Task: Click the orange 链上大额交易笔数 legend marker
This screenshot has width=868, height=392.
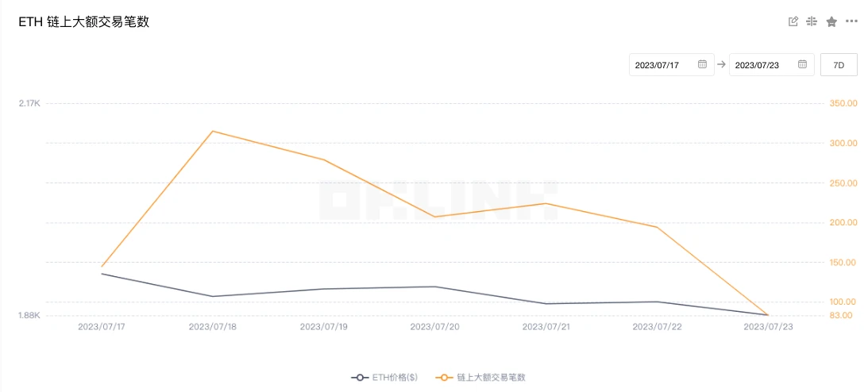Action: pos(445,377)
